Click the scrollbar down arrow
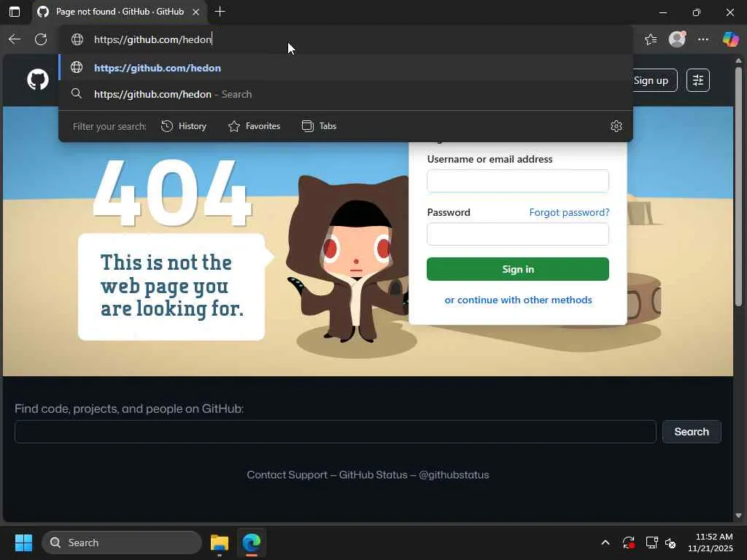747x560 pixels. [x=738, y=516]
